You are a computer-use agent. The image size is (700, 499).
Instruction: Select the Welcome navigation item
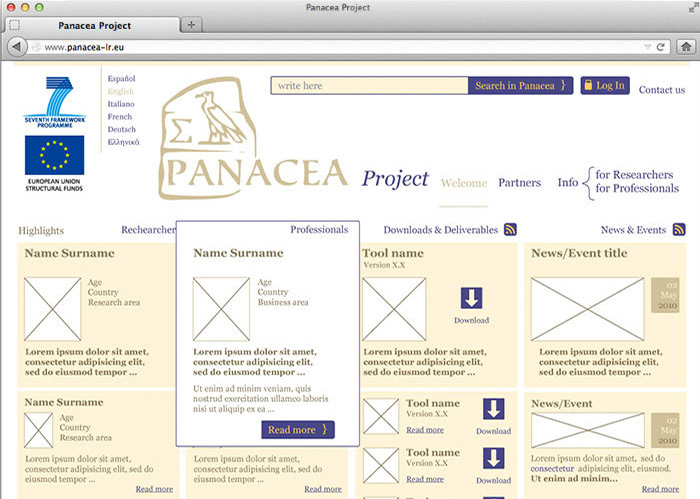464,183
